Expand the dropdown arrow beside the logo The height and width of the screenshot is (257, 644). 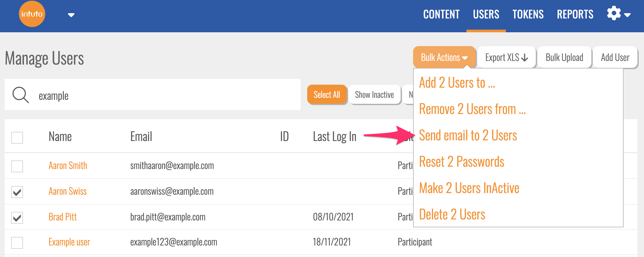tap(71, 15)
